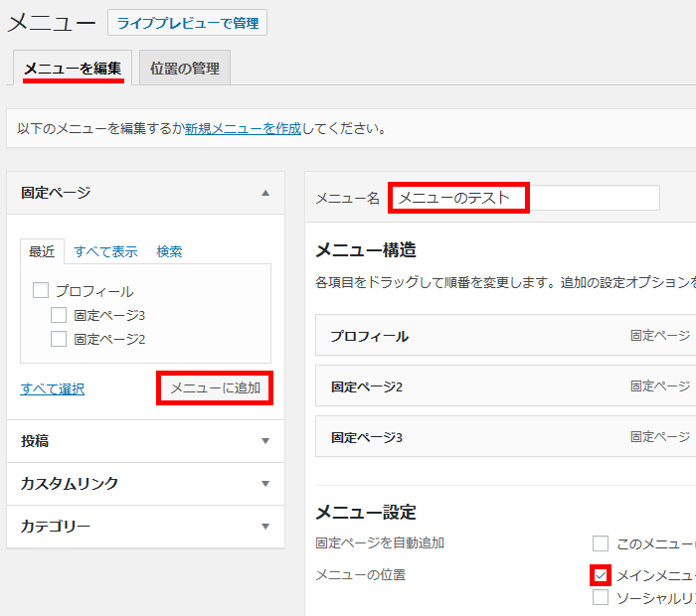Enable the 固定ページを自動追加 checkbox

(x=601, y=543)
